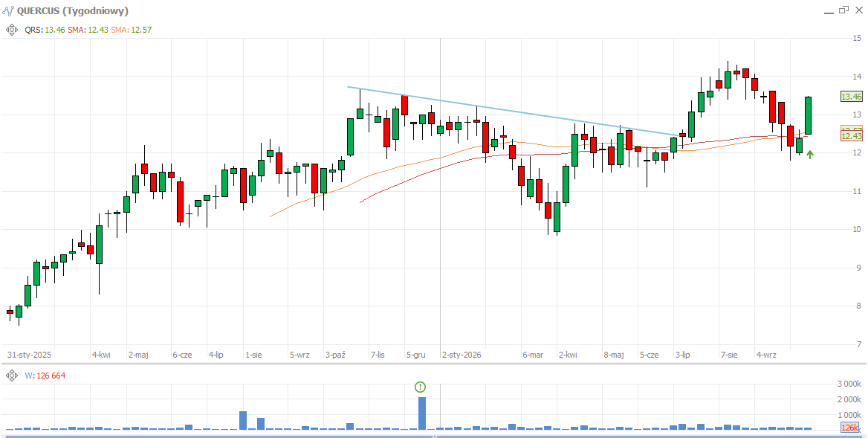Restore the QUERCUS chart window
Image resolution: width=868 pixels, height=438 pixels.
843,10
